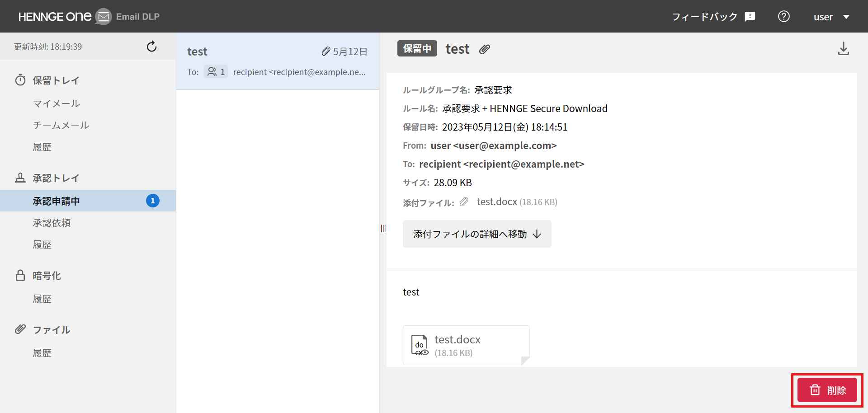Click the 添付ファイルの詳細へ移動 button
Image resolution: width=868 pixels, height=413 pixels.
point(477,234)
